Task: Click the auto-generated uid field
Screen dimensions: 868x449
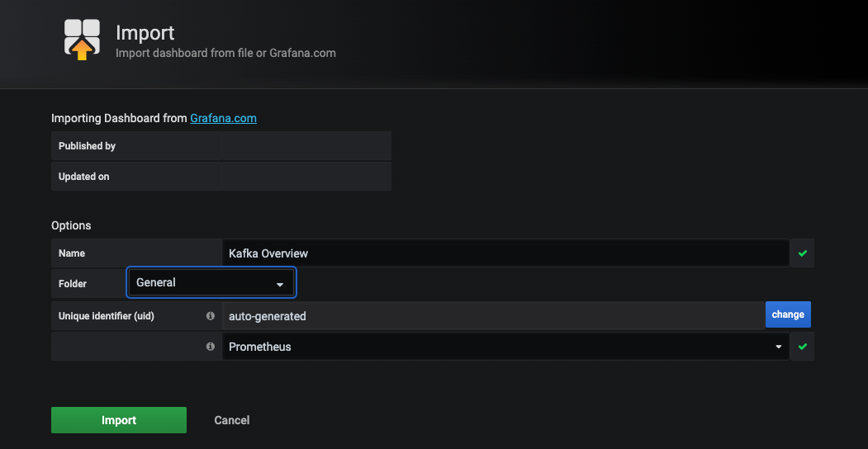Action: pos(493,316)
